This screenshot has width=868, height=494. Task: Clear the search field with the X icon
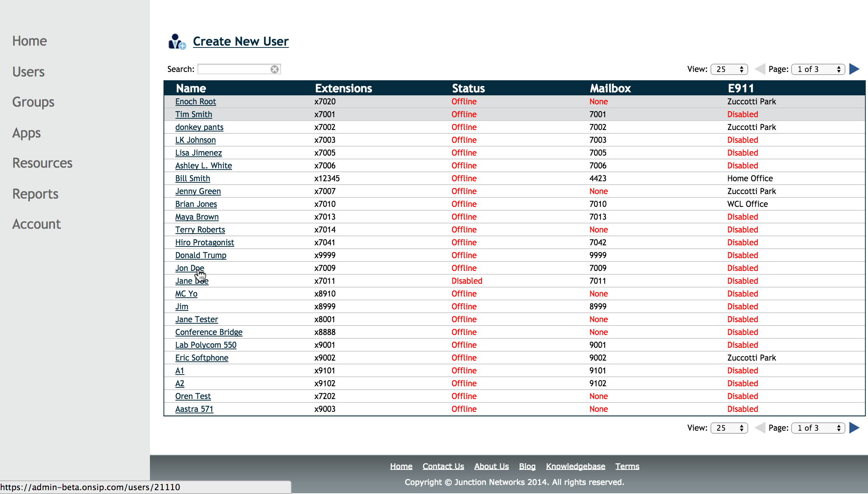point(275,69)
